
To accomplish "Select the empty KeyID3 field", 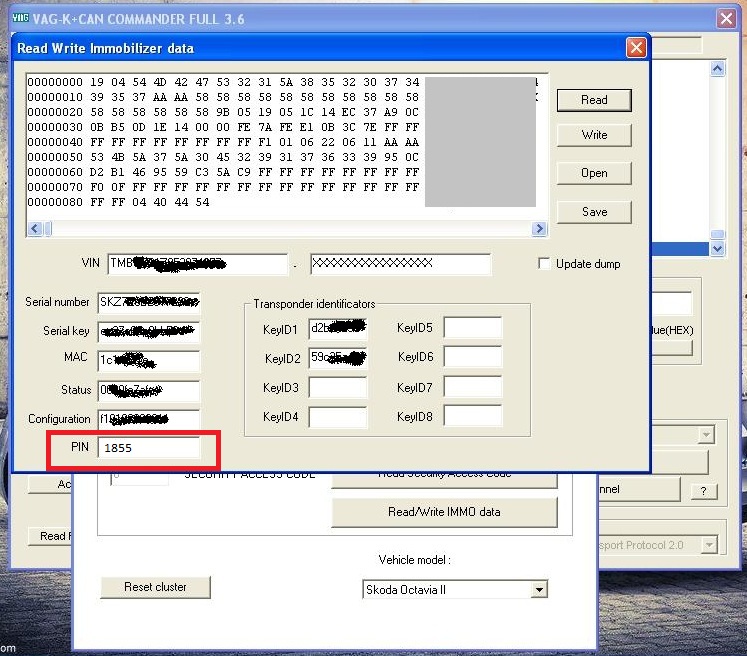I will 337,388.
